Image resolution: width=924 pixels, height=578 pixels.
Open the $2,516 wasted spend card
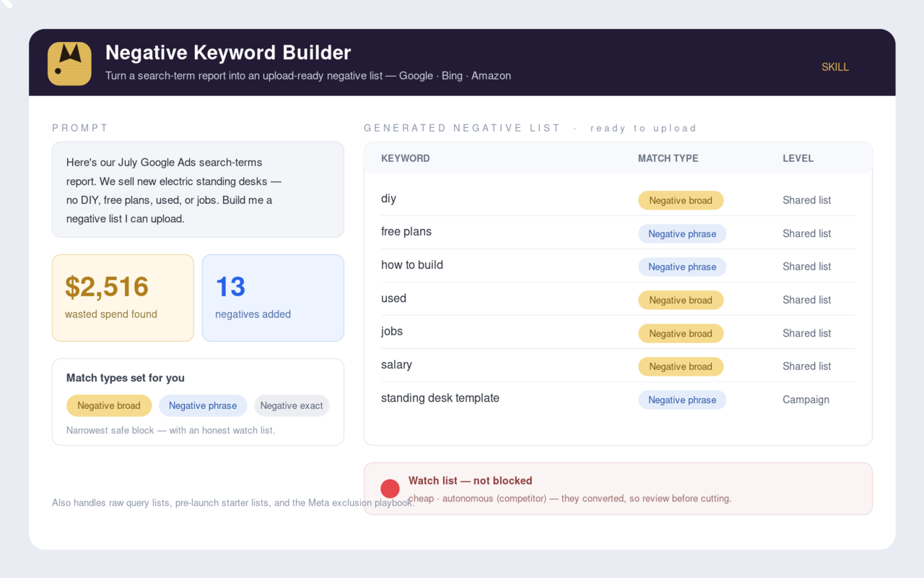[123, 298]
